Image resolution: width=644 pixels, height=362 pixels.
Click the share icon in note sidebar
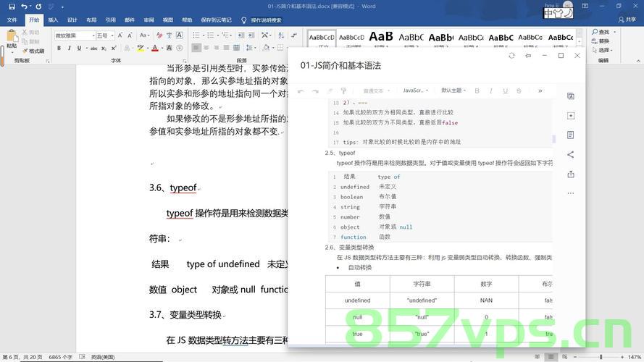pyautogui.click(x=571, y=154)
